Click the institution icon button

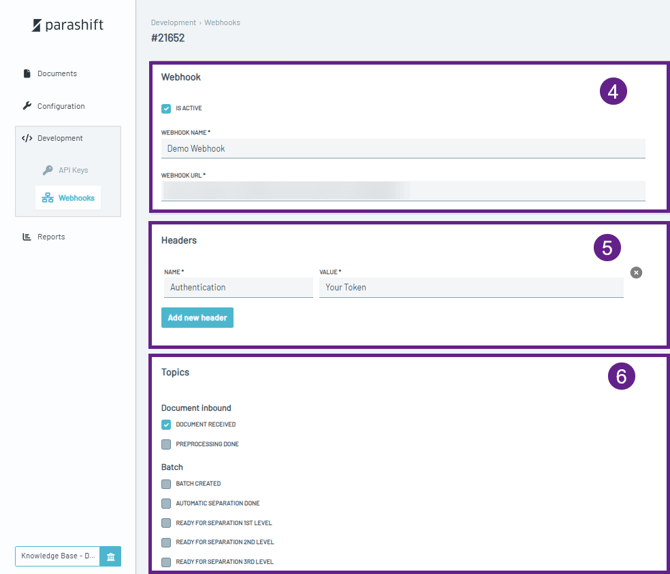point(111,556)
